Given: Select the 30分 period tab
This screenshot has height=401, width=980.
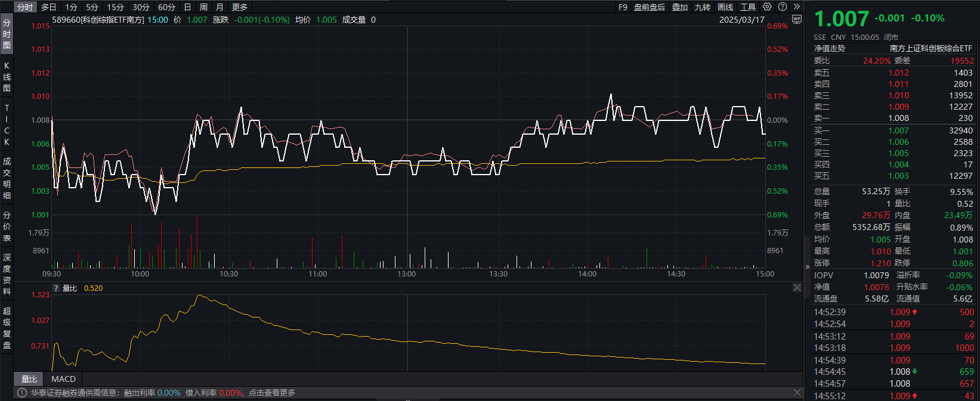Looking at the screenshot, I should [141, 7].
